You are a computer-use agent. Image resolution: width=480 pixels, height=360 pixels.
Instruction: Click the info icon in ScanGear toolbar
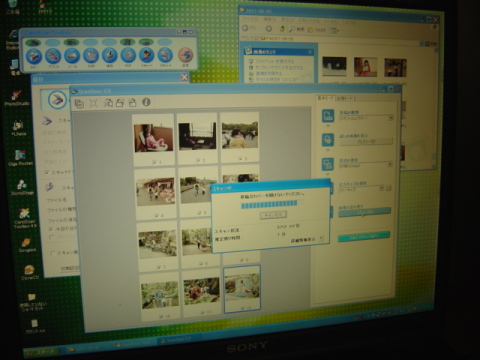click(146, 102)
